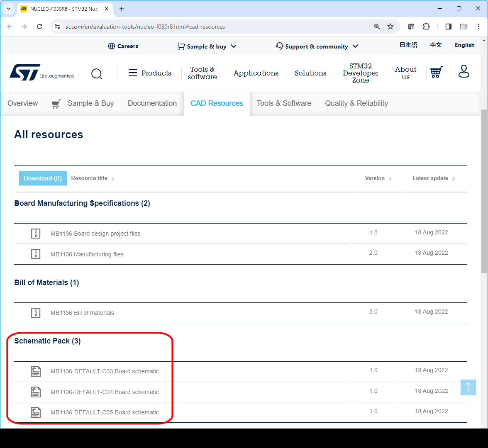Click the Download (0) button

(x=42, y=178)
